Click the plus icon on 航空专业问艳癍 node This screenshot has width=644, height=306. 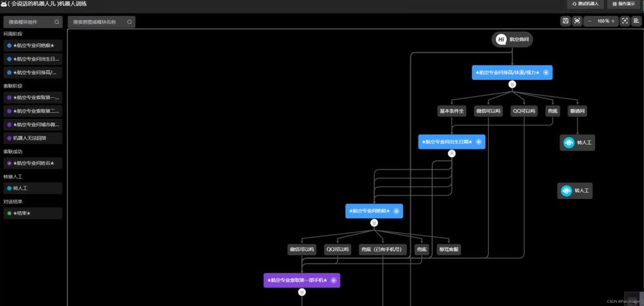click(x=396, y=211)
